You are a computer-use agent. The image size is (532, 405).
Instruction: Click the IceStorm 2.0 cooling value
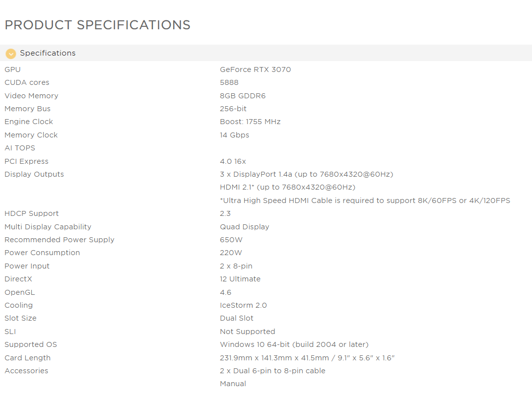point(243,305)
